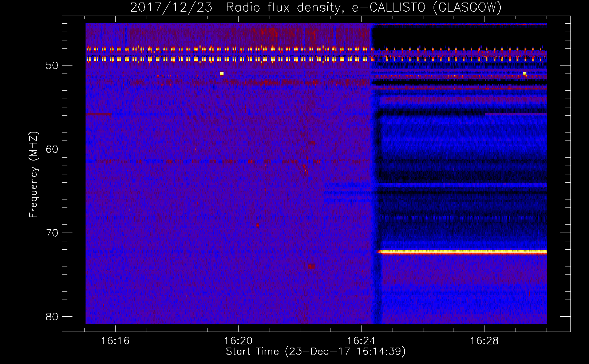This screenshot has width=589, height=364.
Task: Click the 16:24 time tick label
Action: tap(361, 341)
